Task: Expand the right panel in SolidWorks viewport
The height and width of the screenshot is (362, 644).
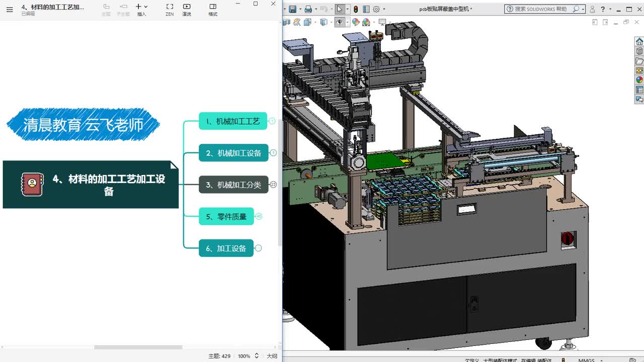Action: (x=605, y=22)
